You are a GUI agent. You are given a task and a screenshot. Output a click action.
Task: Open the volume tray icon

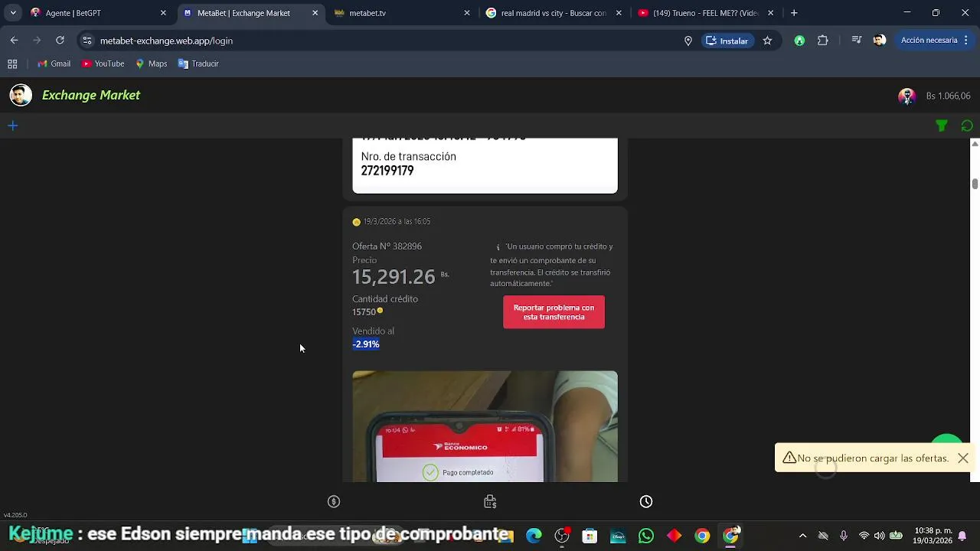pyautogui.click(x=879, y=536)
